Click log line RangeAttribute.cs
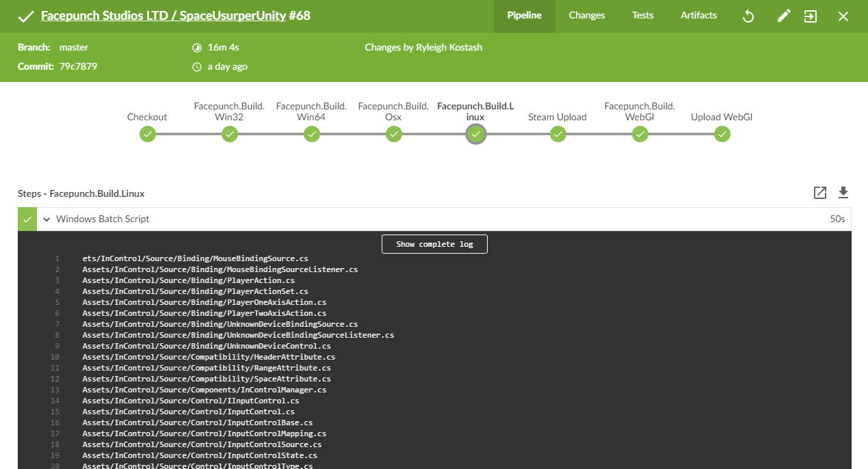 (207, 368)
